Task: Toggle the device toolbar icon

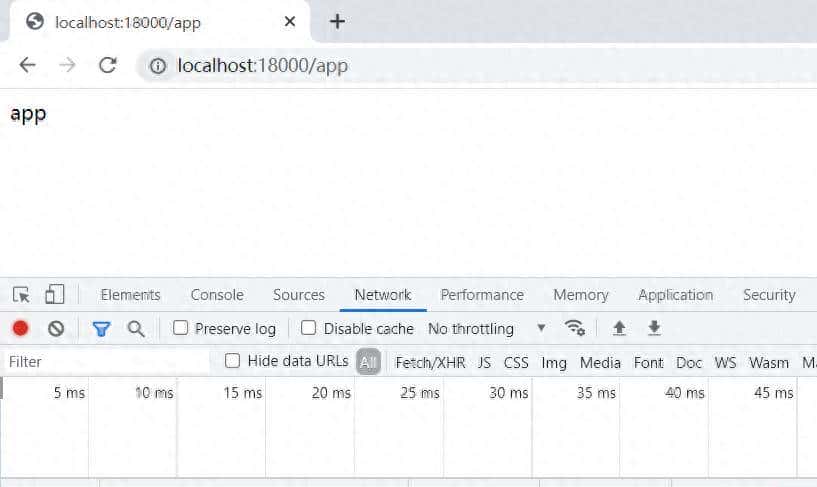Action: 54,295
